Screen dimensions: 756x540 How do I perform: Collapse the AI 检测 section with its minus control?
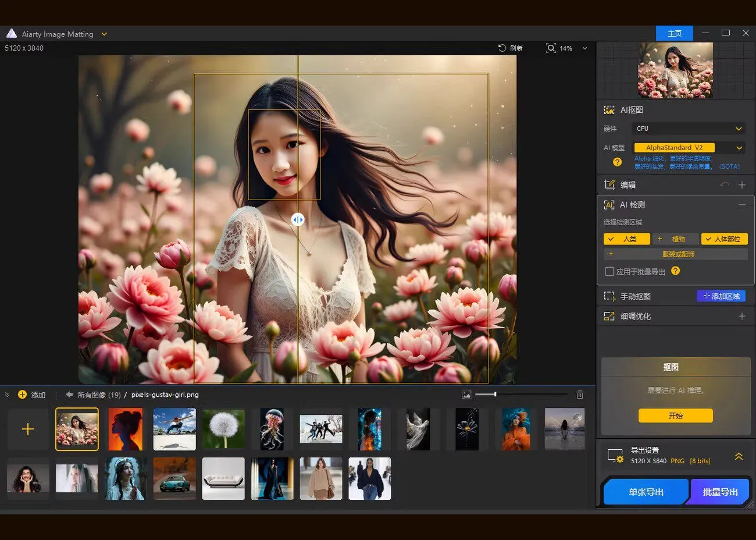click(742, 204)
